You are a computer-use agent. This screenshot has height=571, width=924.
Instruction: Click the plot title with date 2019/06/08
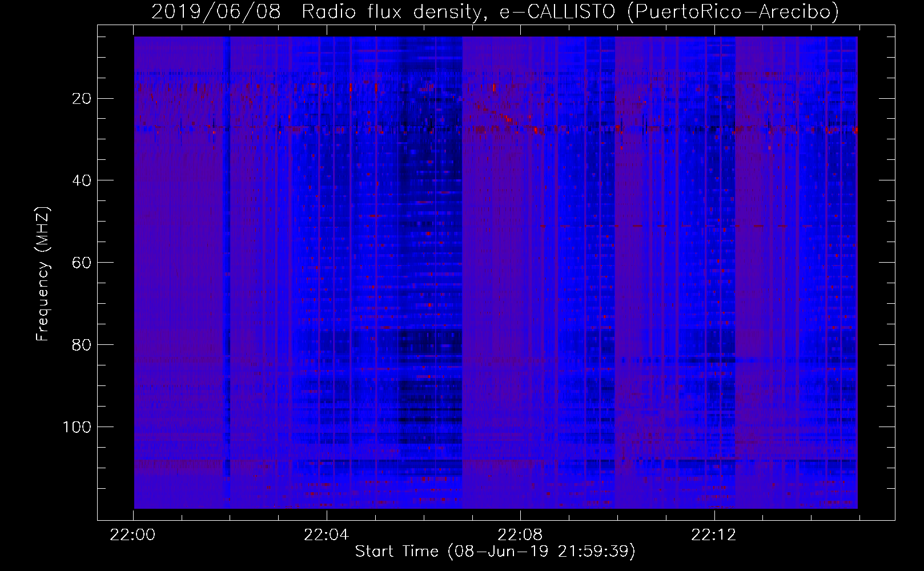[x=495, y=11]
